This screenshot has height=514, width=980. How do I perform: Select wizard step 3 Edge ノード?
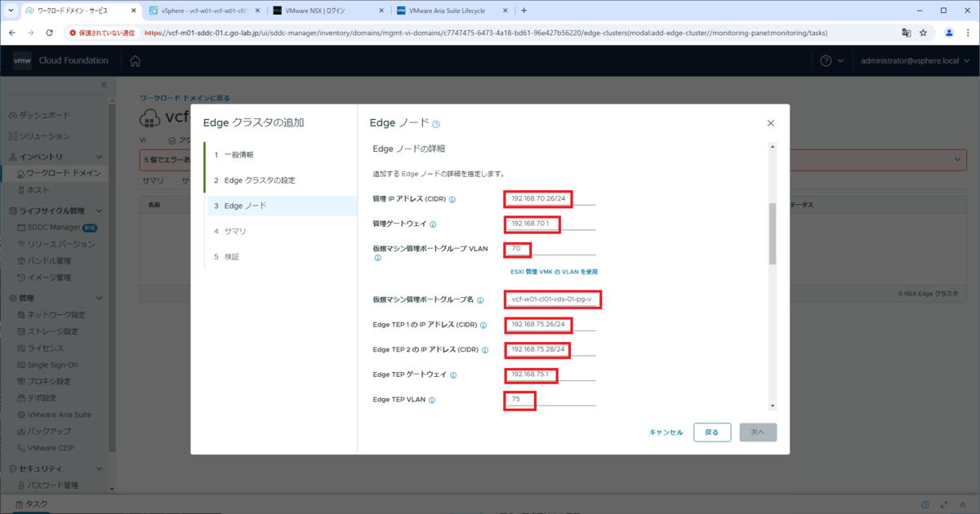(281, 206)
